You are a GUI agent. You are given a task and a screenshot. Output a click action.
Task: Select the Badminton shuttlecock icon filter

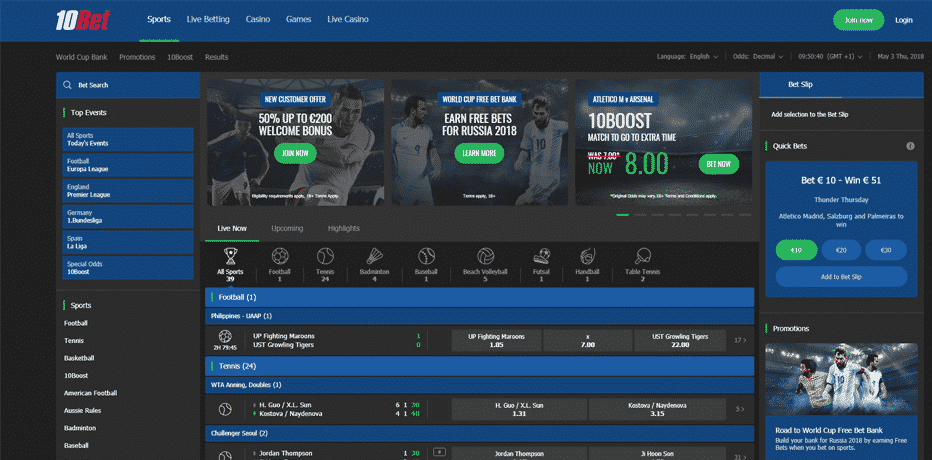[x=374, y=256]
